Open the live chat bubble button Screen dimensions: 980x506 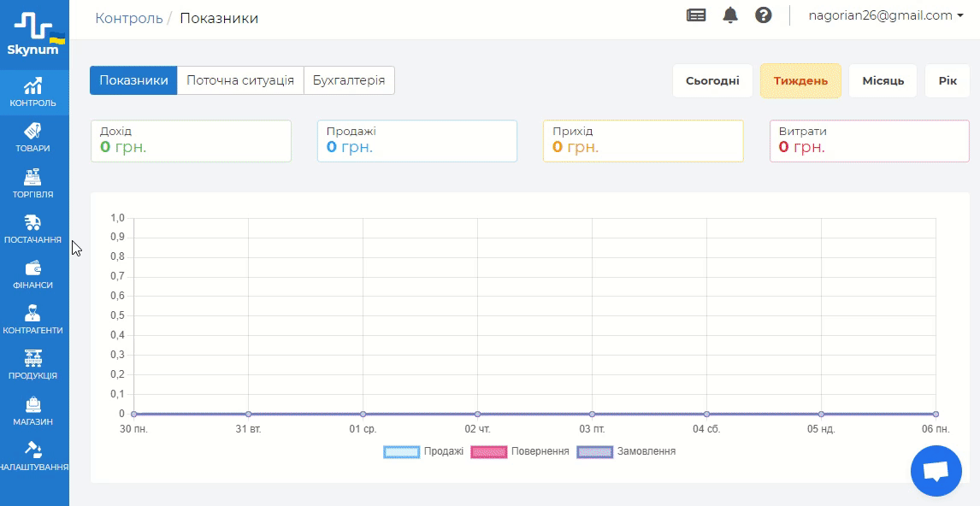pos(936,471)
